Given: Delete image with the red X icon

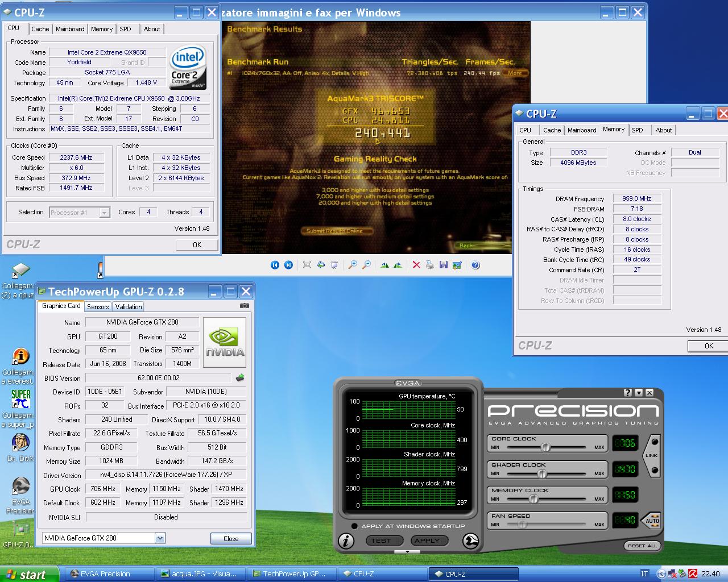Looking at the screenshot, I should (x=416, y=265).
